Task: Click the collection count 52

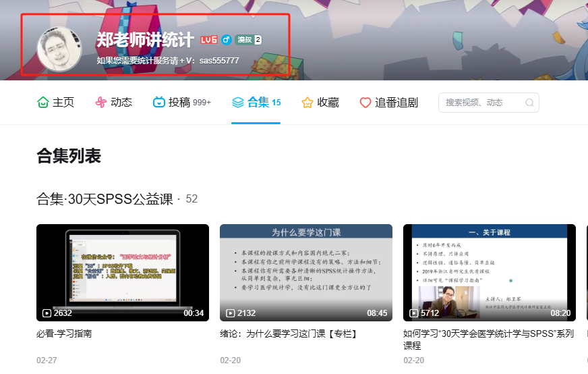Action: pos(192,198)
